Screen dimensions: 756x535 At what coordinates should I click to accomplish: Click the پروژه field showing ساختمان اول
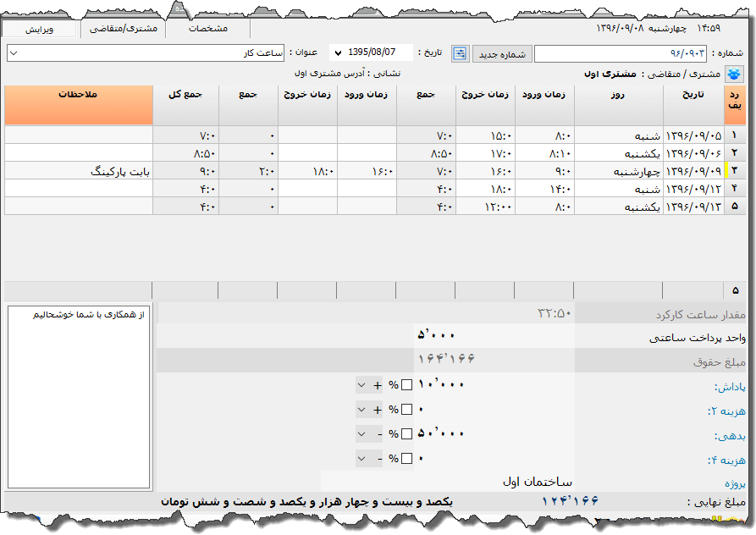point(449,481)
